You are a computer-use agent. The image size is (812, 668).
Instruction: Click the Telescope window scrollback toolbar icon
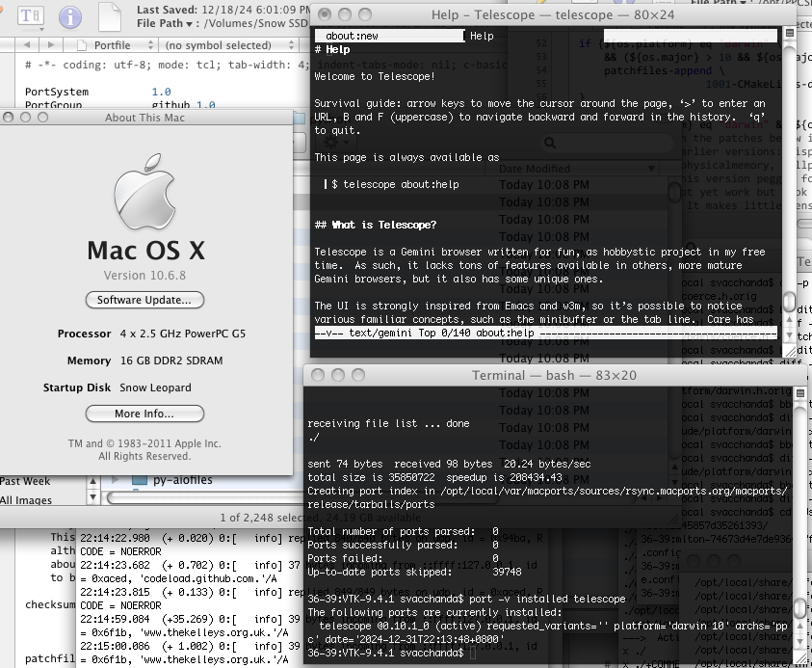point(789,33)
